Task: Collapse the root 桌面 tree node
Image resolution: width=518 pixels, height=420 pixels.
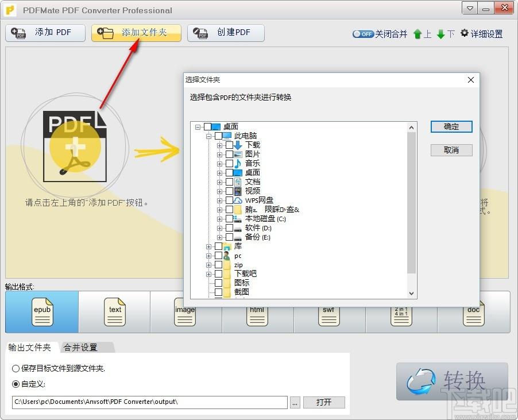Action: (x=198, y=126)
